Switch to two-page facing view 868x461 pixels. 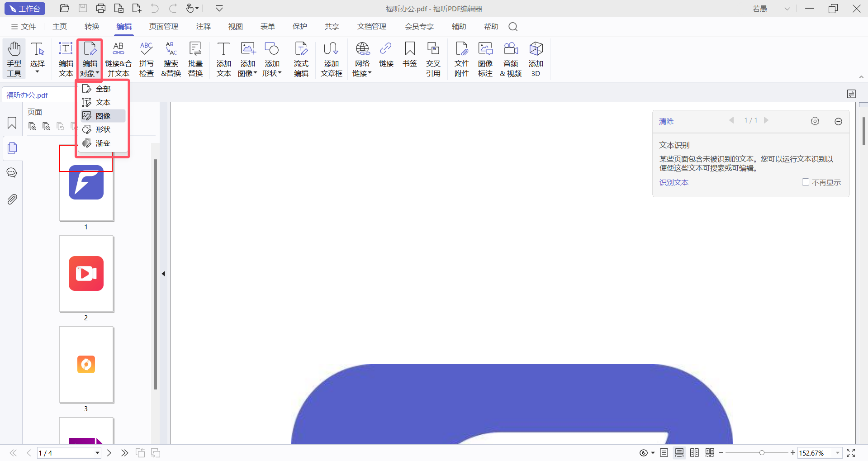695,453
